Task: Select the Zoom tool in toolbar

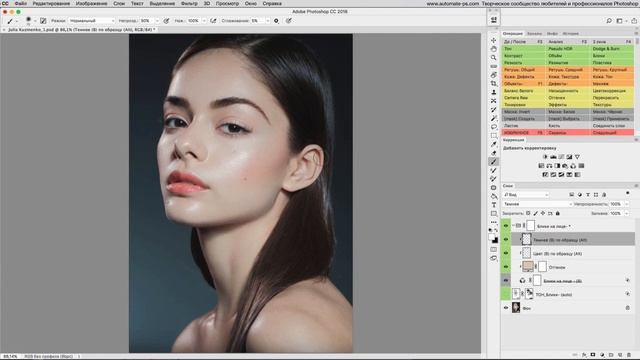Action: point(493,58)
